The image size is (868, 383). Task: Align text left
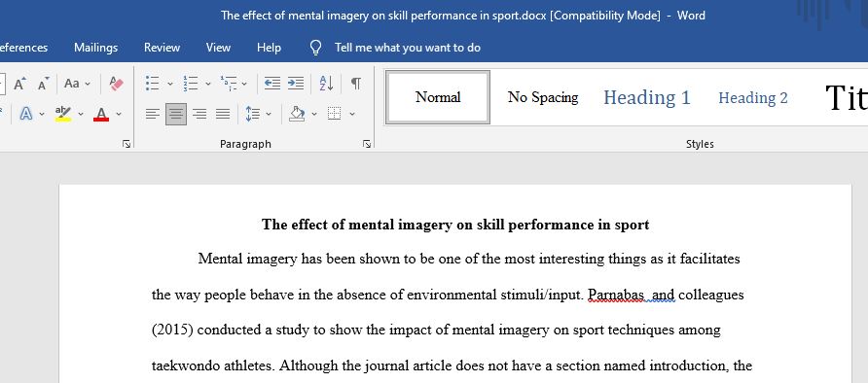pyautogui.click(x=152, y=114)
